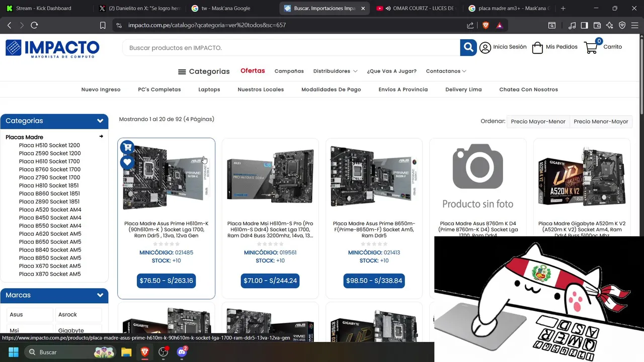Open the tab search toolbar icon

(x=552, y=25)
